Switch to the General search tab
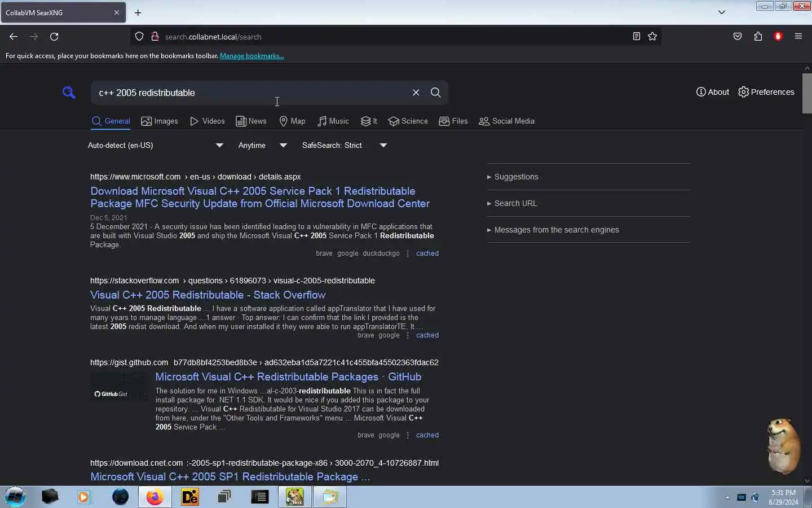The image size is (812, 508). click(111, 121)
